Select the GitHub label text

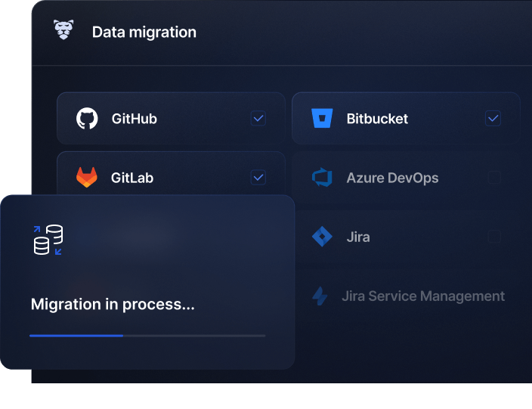(134, 119)
